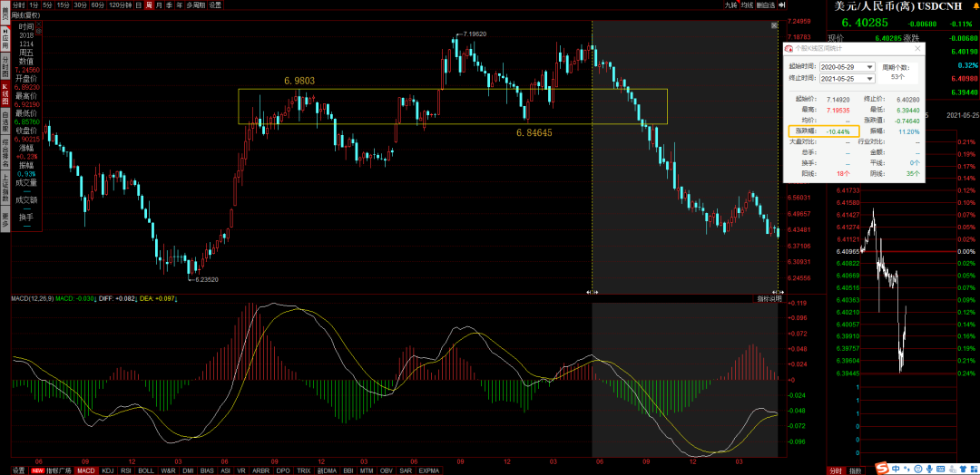Viewport: 980px width, 475px height.
Task: Open the 首页 home sidebar tab
Action: [x=5, y=14]
